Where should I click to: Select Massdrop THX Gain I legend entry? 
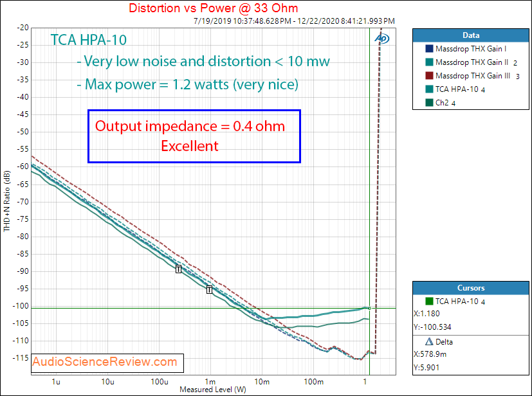click(x=471, y=49)
